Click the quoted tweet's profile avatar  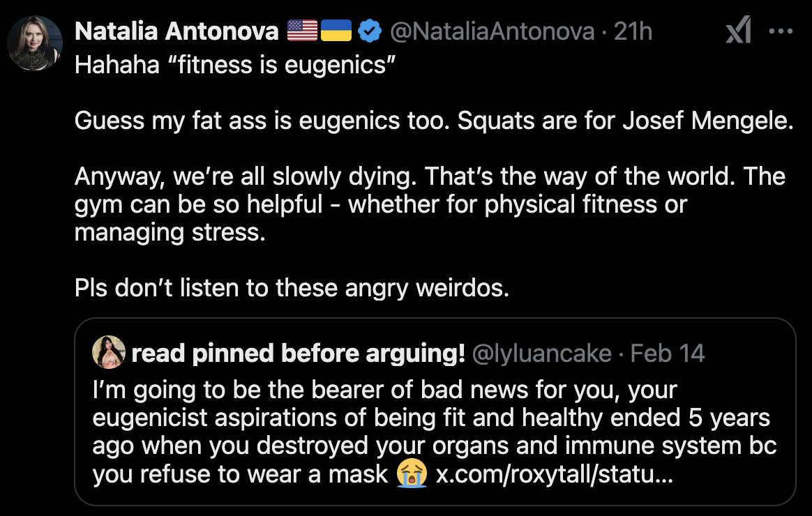(x=108, y=353)
